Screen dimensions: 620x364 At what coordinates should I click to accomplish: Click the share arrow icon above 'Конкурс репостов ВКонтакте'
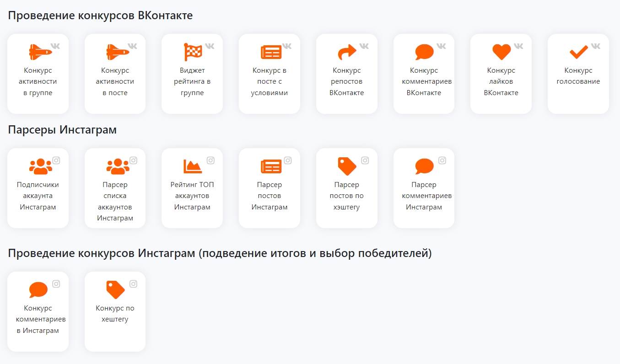[347, 52]
